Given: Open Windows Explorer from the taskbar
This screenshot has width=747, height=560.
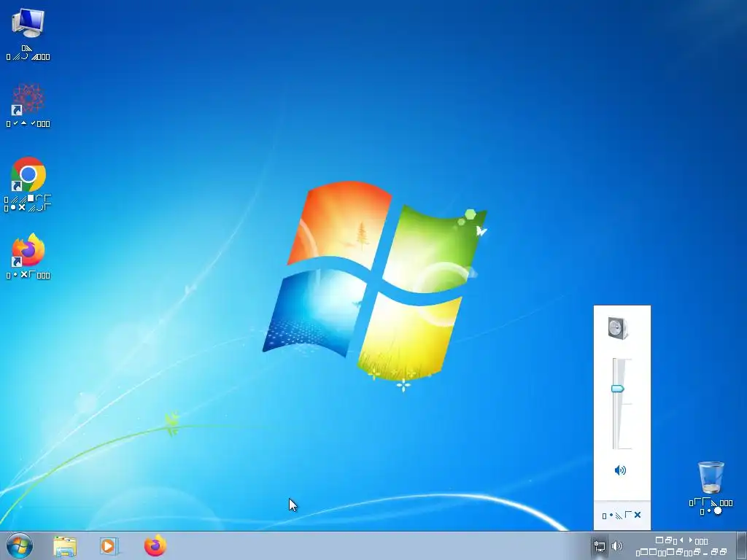Looking at the screenshot, I should coord(65,546).
